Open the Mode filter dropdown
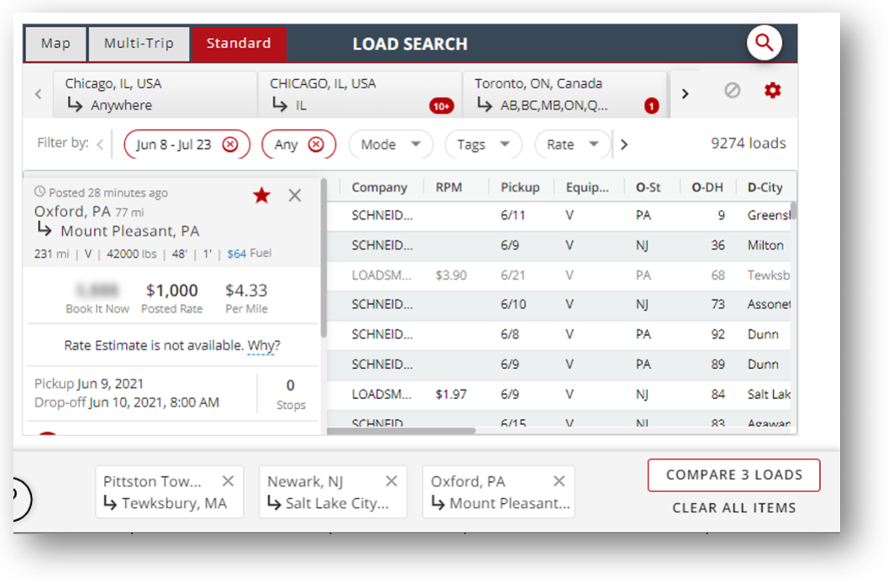This screenshot has width=888, height=588. (391, 144)
